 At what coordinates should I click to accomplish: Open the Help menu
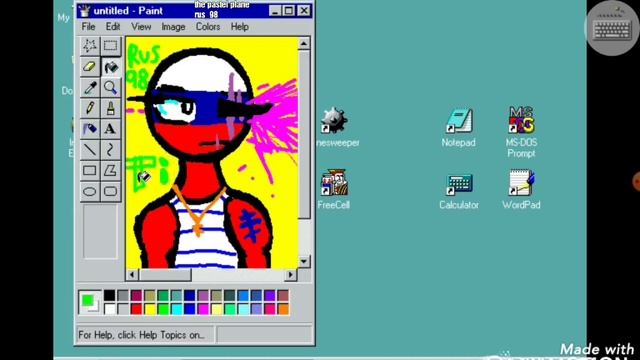click(240, 27)
